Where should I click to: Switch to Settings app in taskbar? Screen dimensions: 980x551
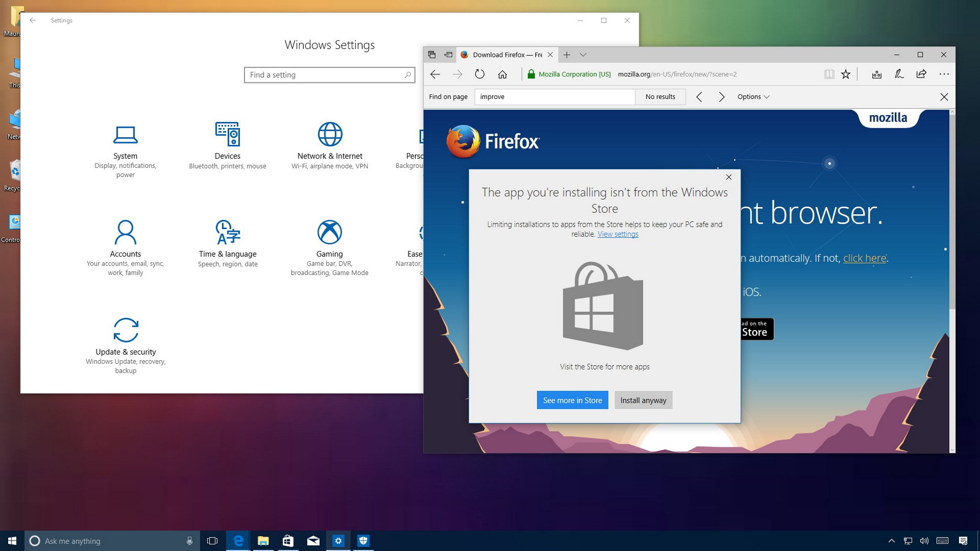click(338, 541)
